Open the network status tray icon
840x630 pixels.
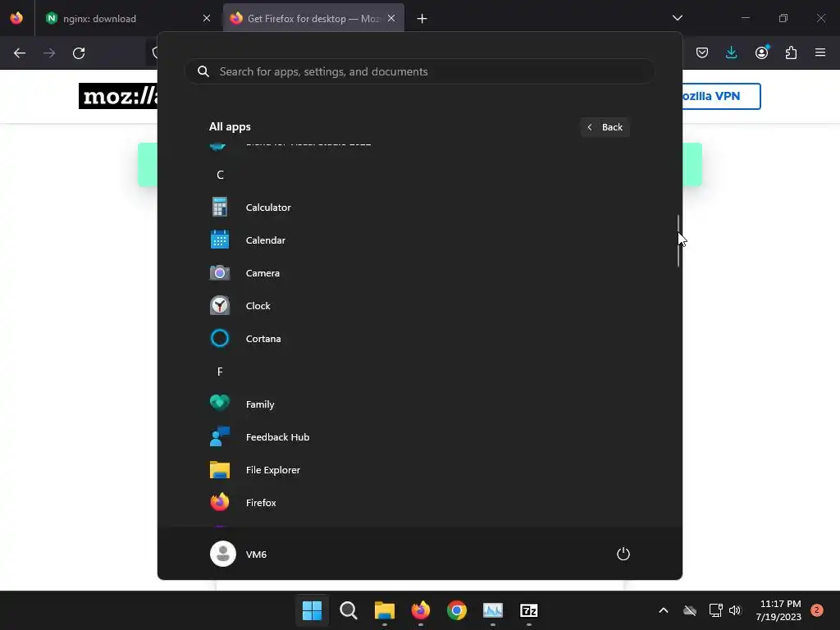[x=715, y=610]
